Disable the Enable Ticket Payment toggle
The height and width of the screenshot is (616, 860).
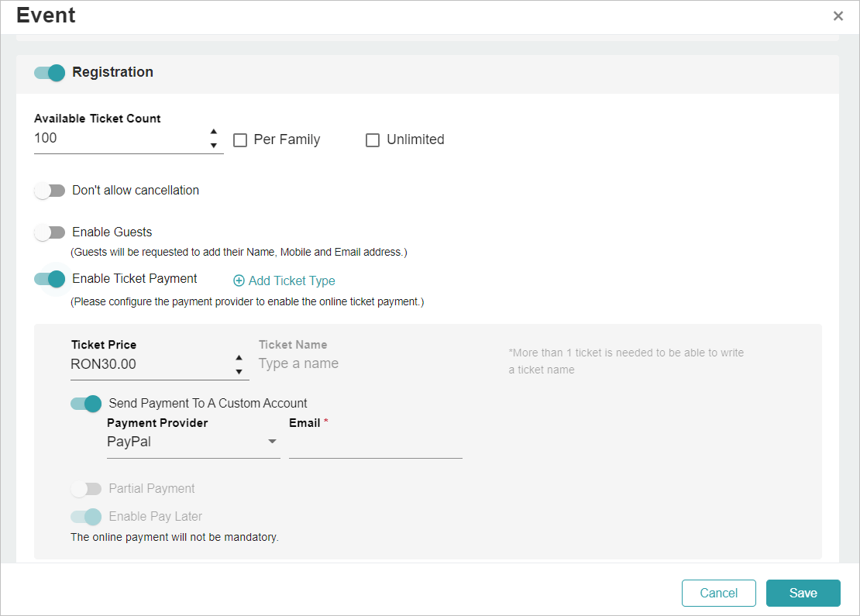[50, 279]
